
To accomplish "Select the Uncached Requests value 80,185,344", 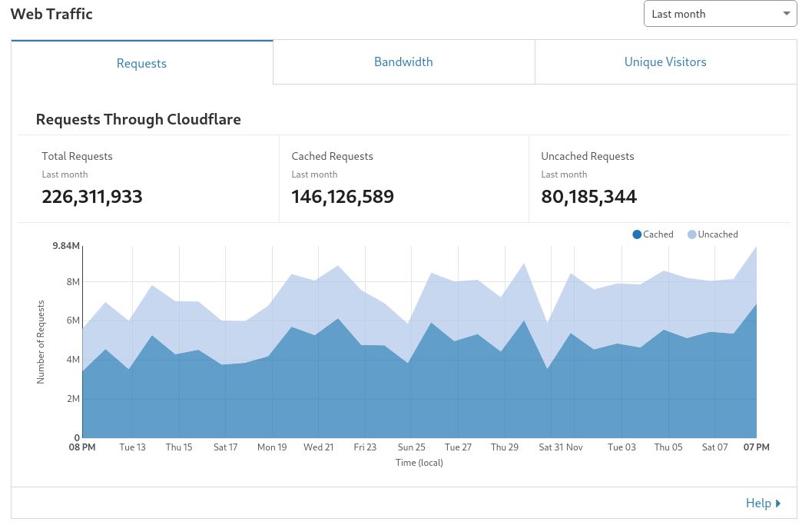I will [x=588, y=197].
